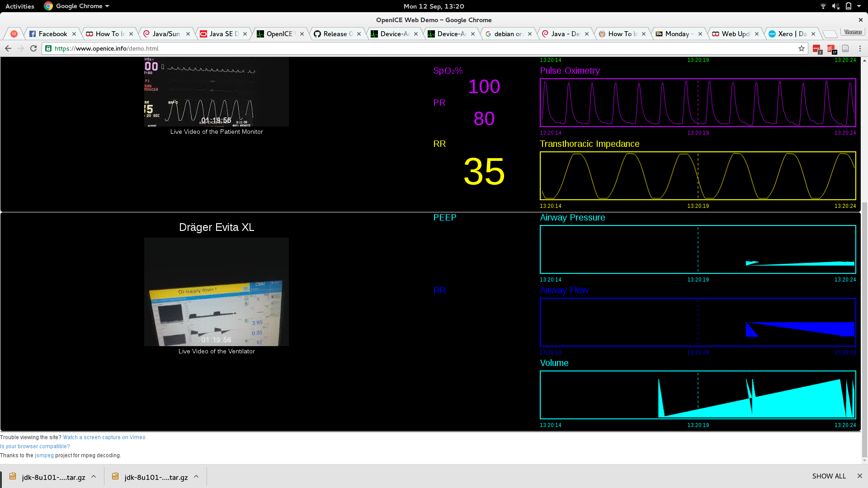Reload the OpenICE demo page
Screen dimensions: 868x488
[33, 48]
